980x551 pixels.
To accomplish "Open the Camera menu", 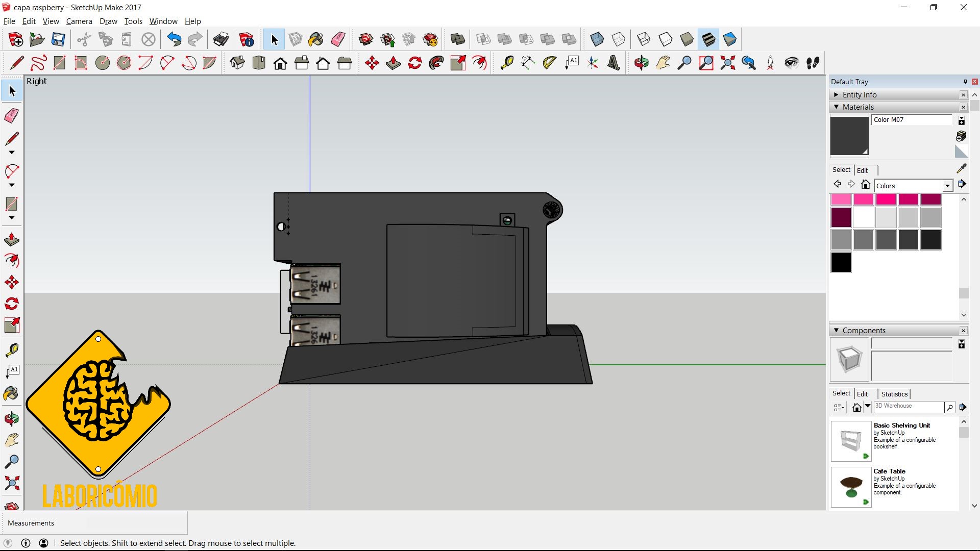I will click(79, 21).
